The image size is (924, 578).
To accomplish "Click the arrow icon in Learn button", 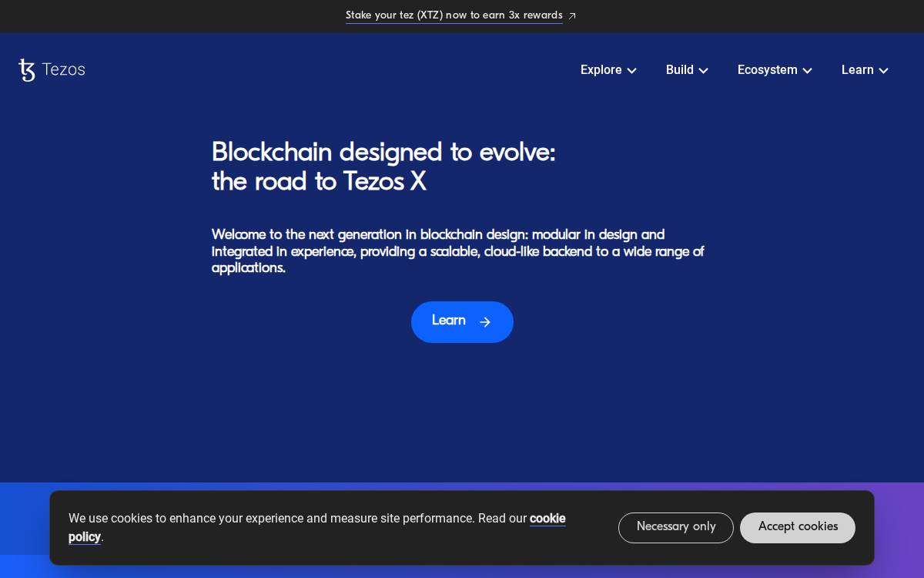I will pos(484,322).
